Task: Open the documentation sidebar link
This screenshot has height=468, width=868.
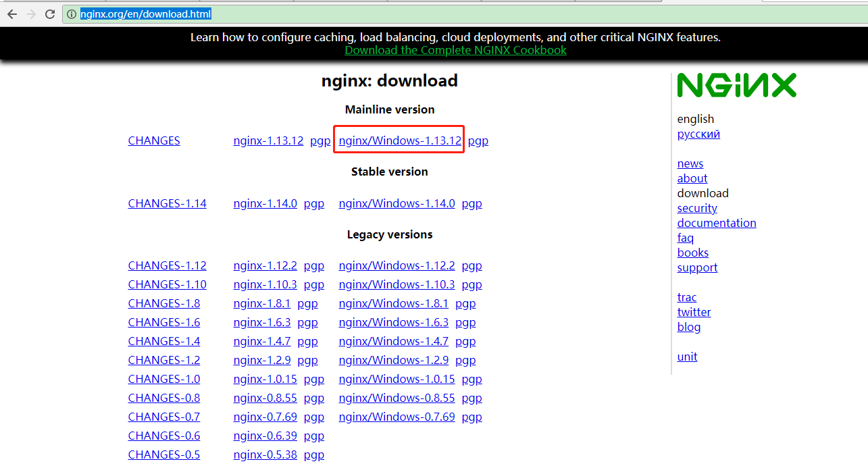Action: [x=717, y=223]
